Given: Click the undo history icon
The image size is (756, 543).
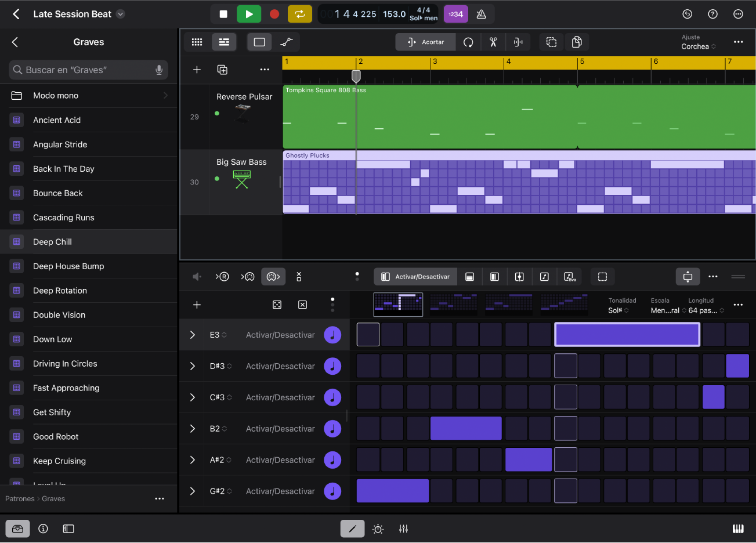Looking at the screenshot, I should pyautogui.click(x=687, y=14).
